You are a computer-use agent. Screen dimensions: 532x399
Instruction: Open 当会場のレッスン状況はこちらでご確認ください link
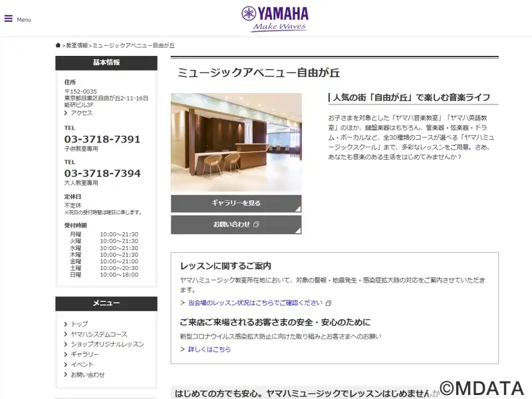[255, 303]
